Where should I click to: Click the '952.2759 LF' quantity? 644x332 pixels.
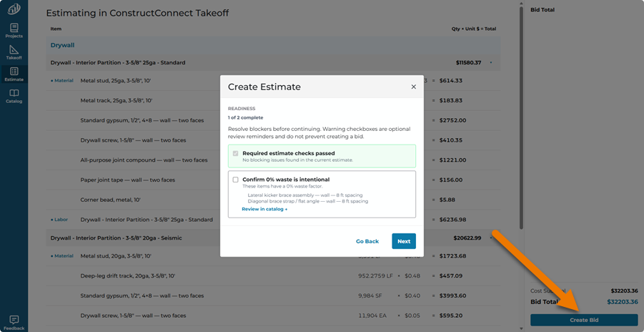[x=375, y=275]
